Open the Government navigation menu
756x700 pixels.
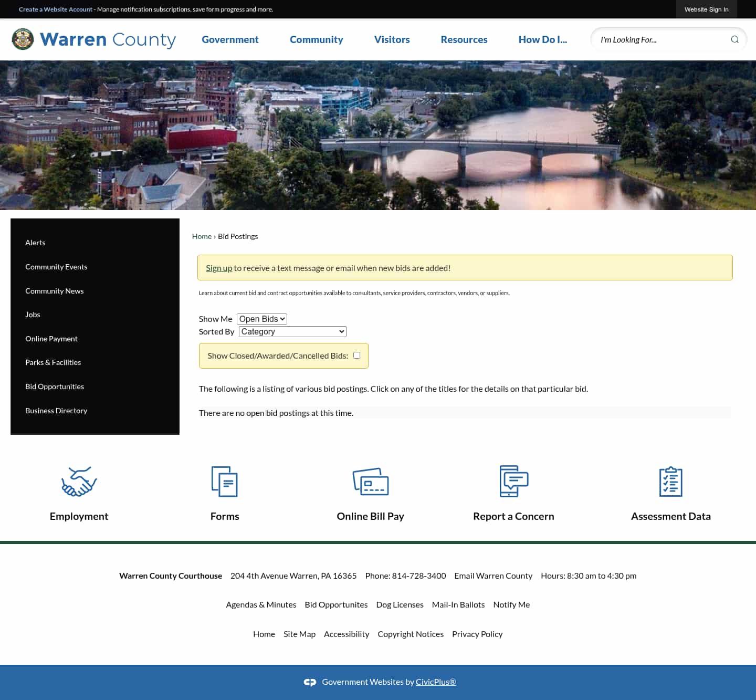(230, 39)
